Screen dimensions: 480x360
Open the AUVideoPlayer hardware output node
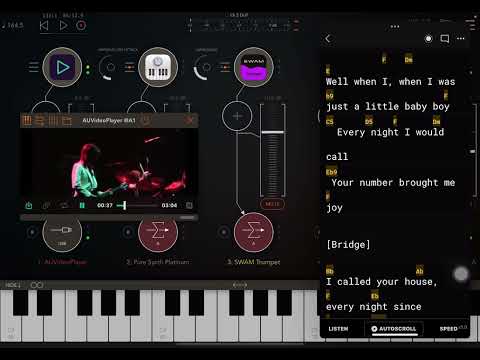62,233
